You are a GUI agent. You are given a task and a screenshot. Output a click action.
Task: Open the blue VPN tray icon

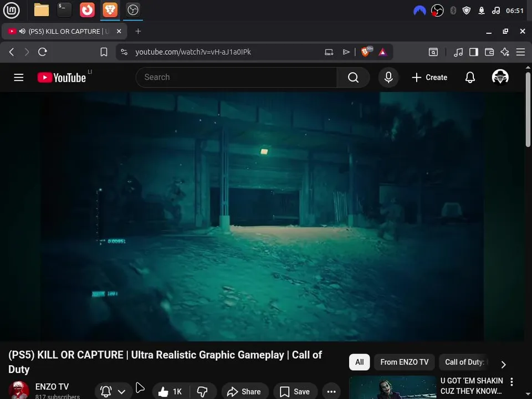(x=420, y=11)
